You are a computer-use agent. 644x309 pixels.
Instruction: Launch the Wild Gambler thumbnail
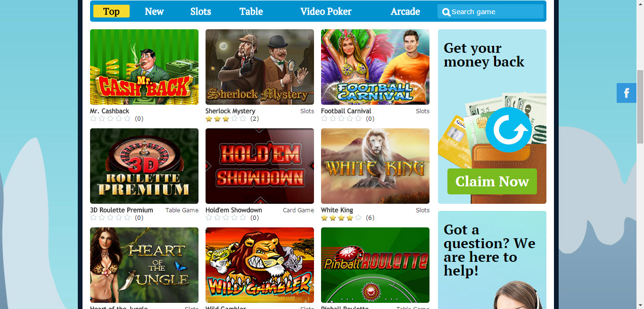260,265
